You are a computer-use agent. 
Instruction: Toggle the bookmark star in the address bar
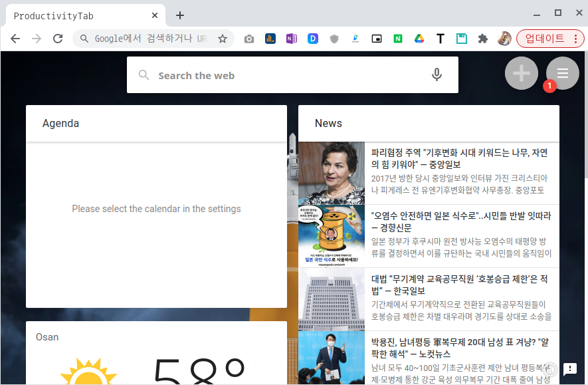pyautogui.click(x=223, y=39)
